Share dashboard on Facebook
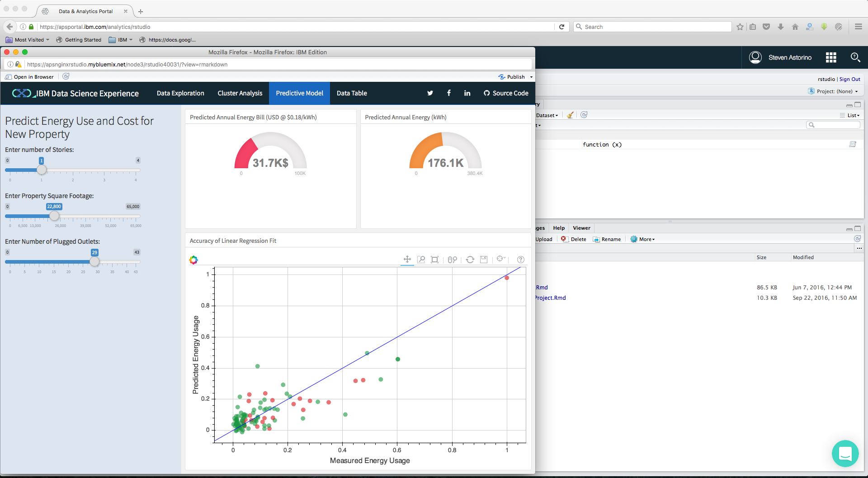 (x=449, y=93)
